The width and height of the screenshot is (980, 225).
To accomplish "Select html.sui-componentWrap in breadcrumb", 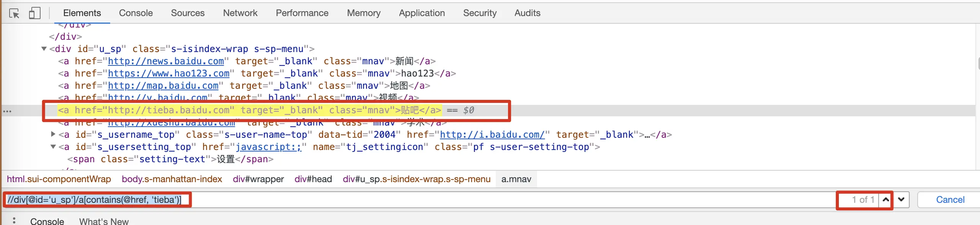I will (59, 179).
